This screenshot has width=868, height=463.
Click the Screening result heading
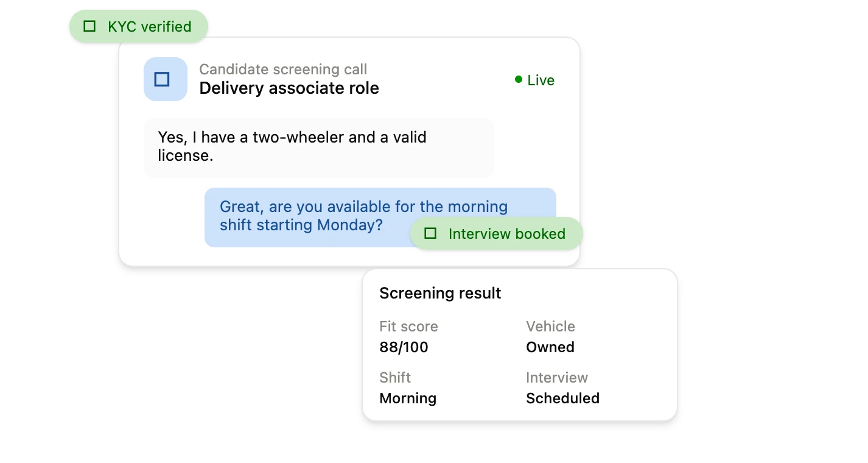[440, 293]
